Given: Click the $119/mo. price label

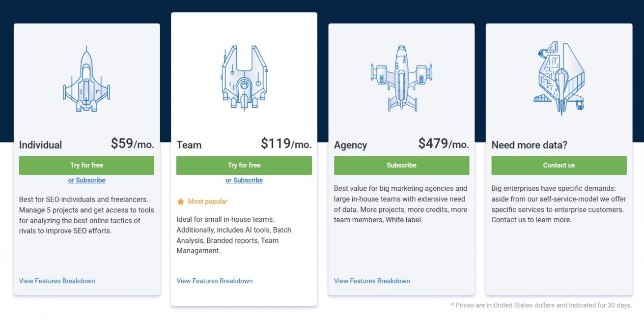Looking at the screenshot, I should click(286, 144).
